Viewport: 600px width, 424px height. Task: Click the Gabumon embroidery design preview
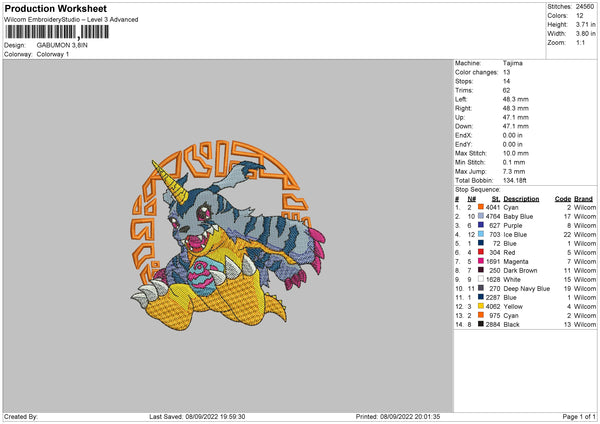228,235
